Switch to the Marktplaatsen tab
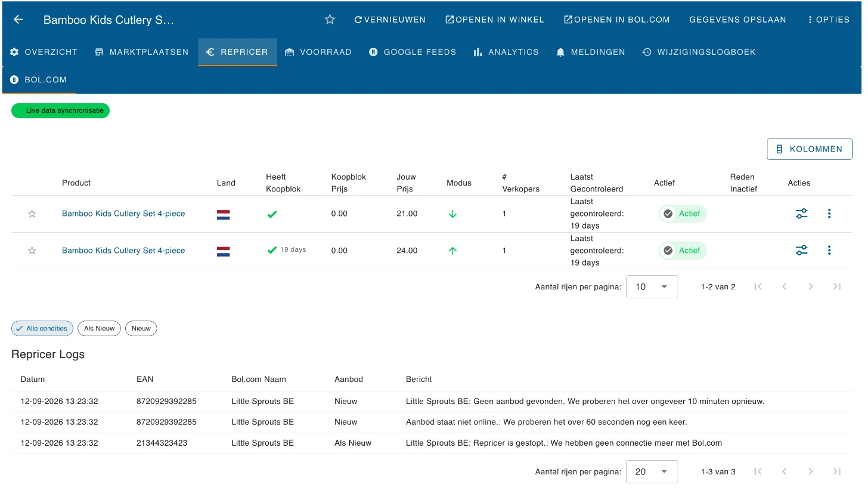This screenshot has height=500, width=868. (142, 52)
